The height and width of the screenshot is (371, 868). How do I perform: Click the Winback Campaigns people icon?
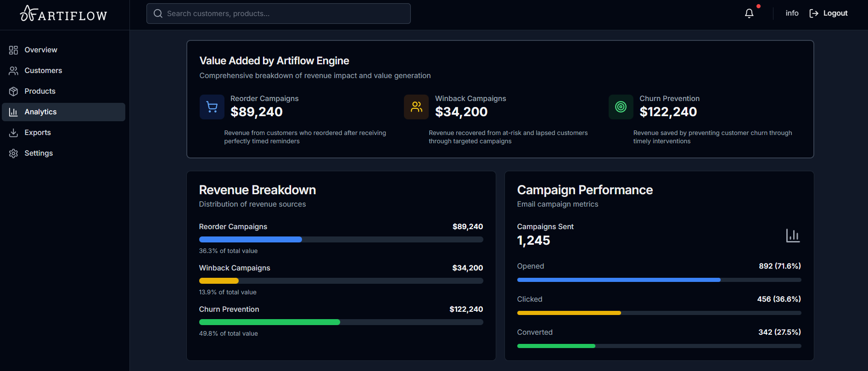click(x=416, y=107)
